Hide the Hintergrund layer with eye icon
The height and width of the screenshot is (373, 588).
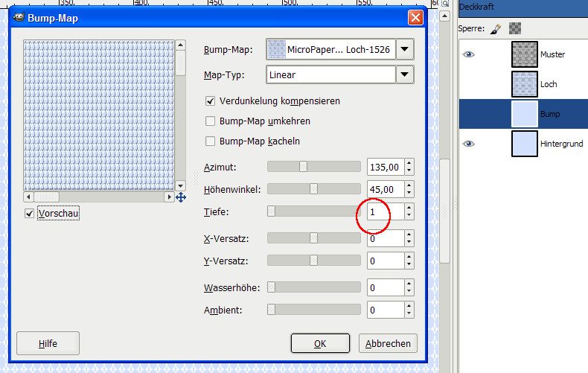469,144
